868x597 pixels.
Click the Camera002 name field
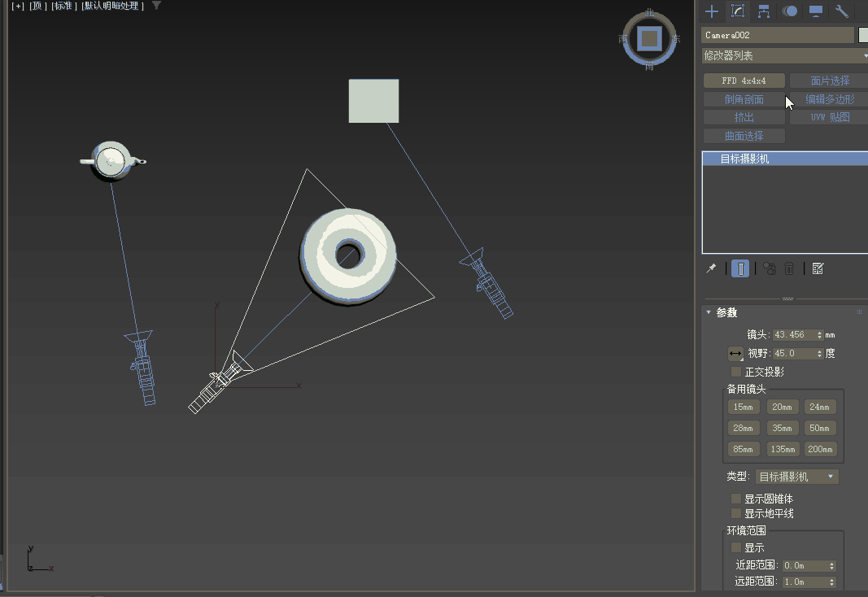pyautogui.click(x=777, y=35)
